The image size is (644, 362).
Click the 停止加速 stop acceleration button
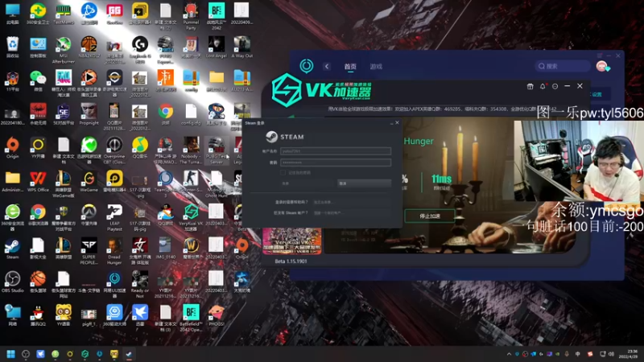point(430,216)
